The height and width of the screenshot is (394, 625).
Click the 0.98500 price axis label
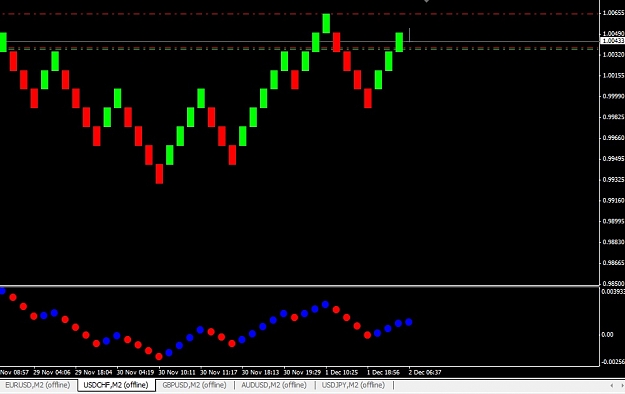613,284
